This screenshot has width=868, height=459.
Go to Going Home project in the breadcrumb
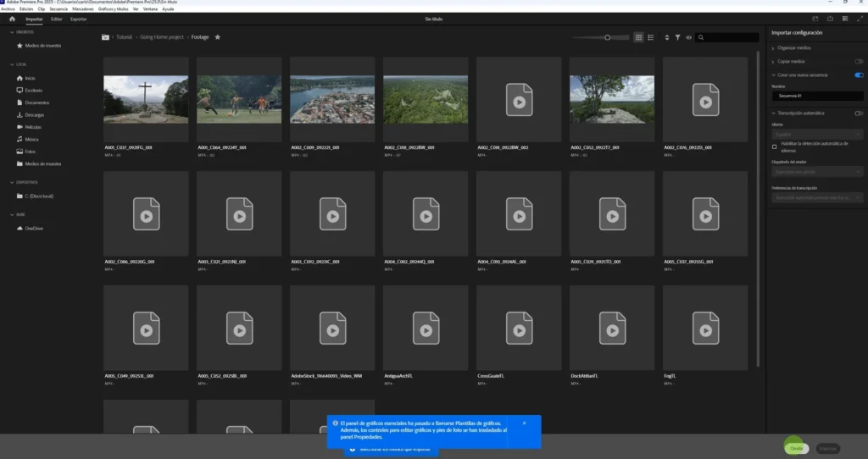(x=162, y=37)
